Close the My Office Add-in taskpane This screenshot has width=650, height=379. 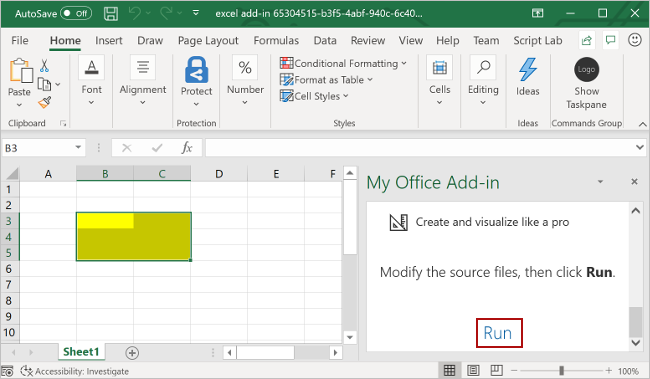point(634,182)
